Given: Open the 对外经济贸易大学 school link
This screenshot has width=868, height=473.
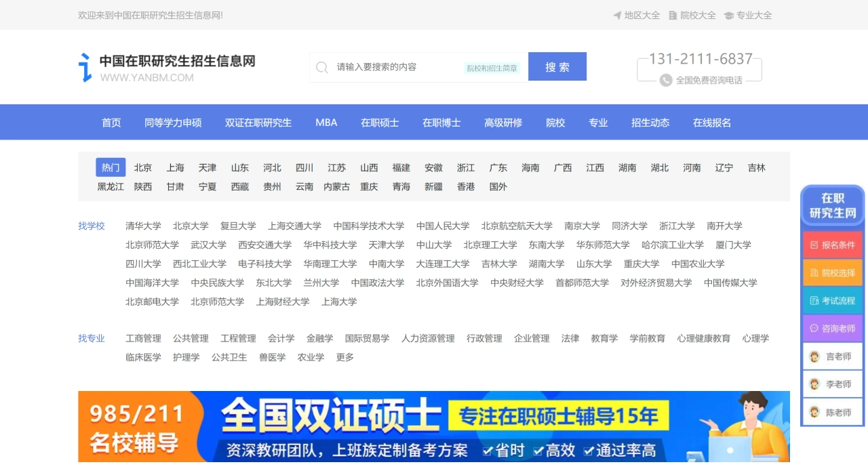Looking at the screenshot, I should pos(656,283).
